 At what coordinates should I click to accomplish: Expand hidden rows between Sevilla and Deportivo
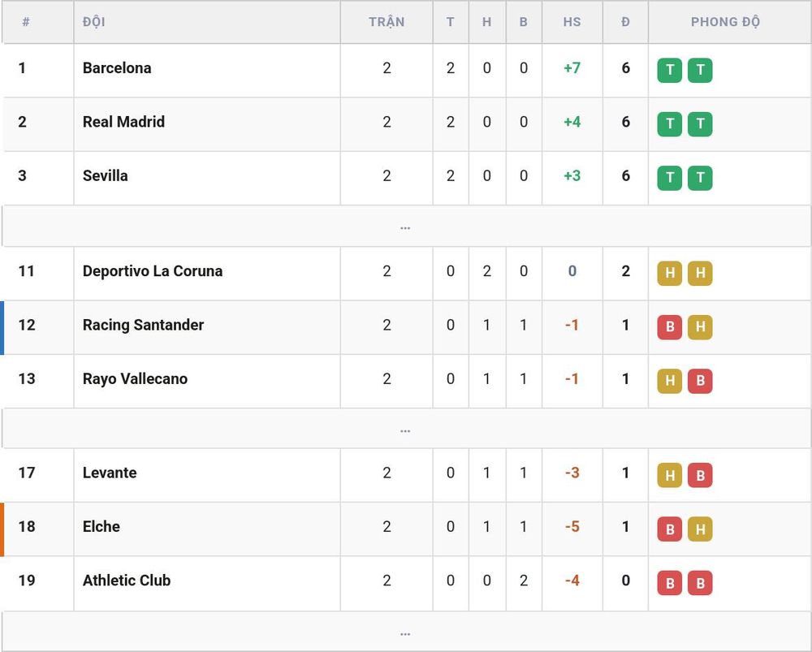click(405, 227)
